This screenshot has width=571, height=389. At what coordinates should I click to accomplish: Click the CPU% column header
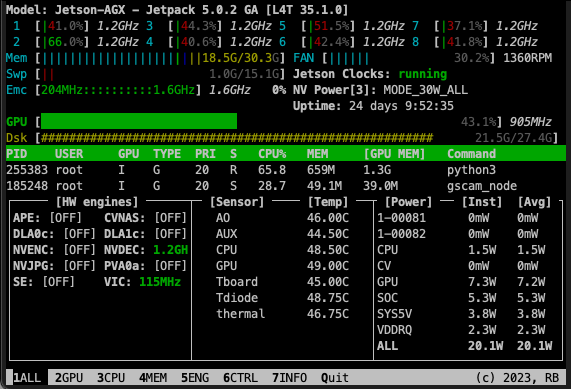click(x=272, y=154)
